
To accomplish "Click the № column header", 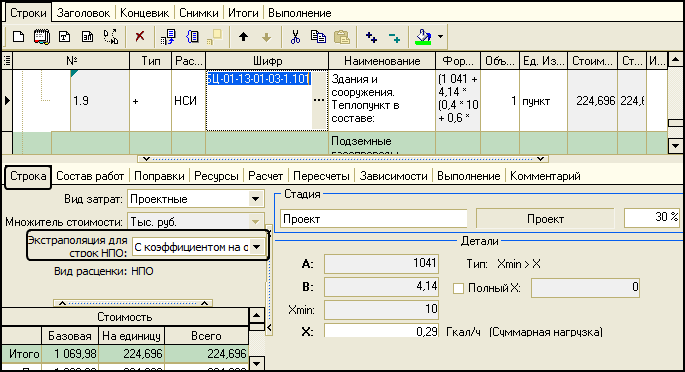I will 71,61.
